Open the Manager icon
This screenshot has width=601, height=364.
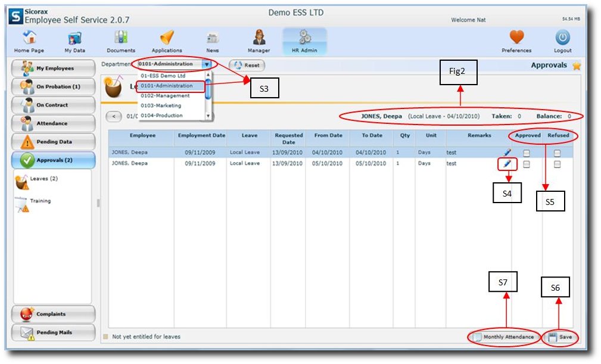(259, 38)
